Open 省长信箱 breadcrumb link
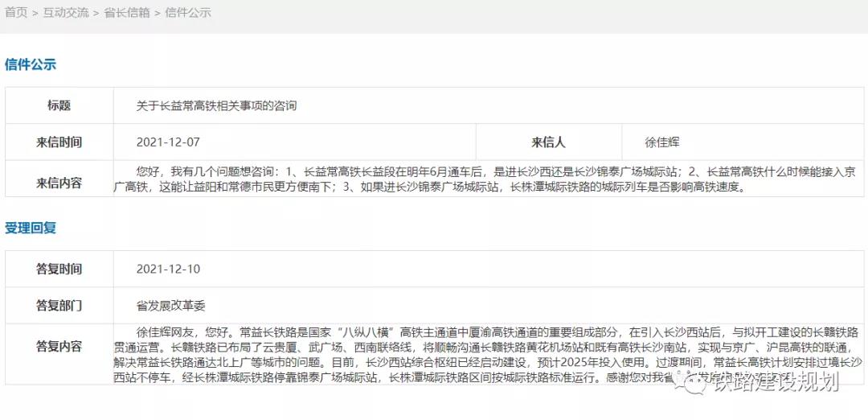The width and height of the screenshot is (868, 420). (127, 13)
